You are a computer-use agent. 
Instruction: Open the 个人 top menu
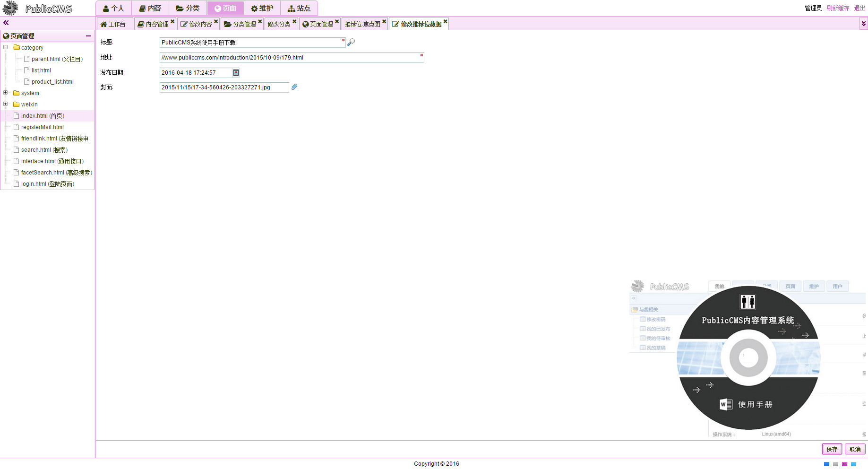coord(113,8)
